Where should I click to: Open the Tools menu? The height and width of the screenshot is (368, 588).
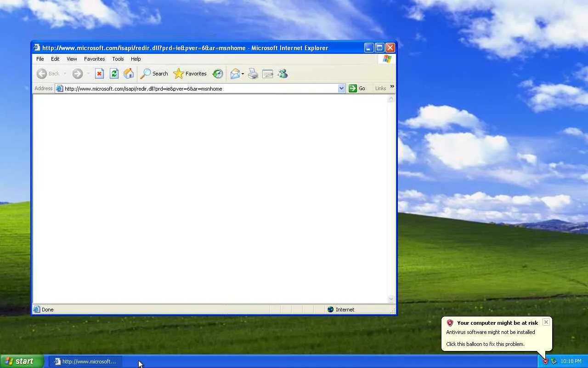[x=118, y=59]
